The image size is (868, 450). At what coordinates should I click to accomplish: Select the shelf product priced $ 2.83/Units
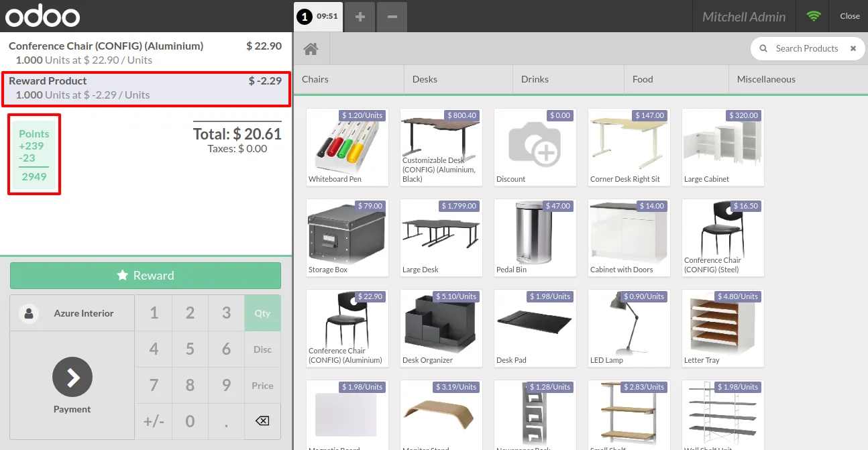coord(629,415)
